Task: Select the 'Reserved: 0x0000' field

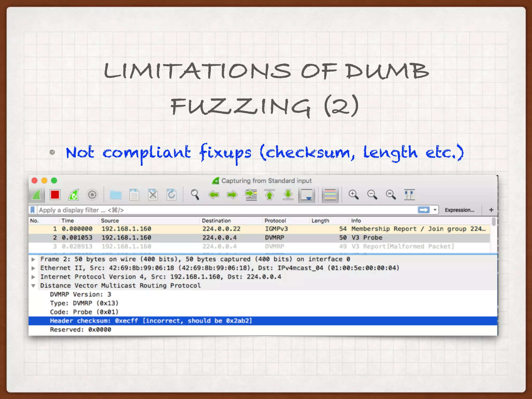Action: (81, 330)
